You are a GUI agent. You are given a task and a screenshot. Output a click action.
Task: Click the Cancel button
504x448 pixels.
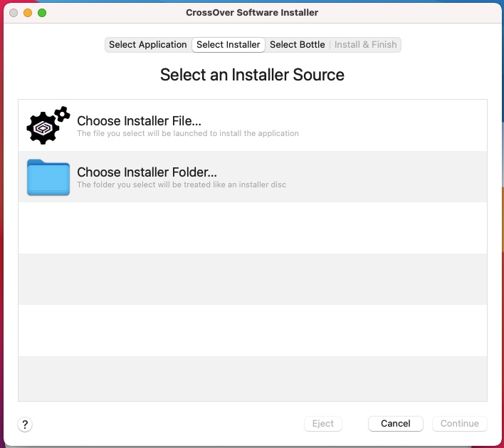point(395,423)
